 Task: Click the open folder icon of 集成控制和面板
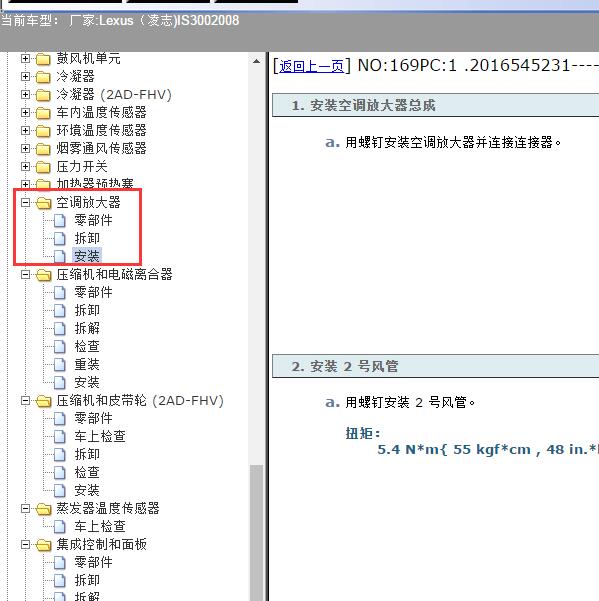[44, 545]
